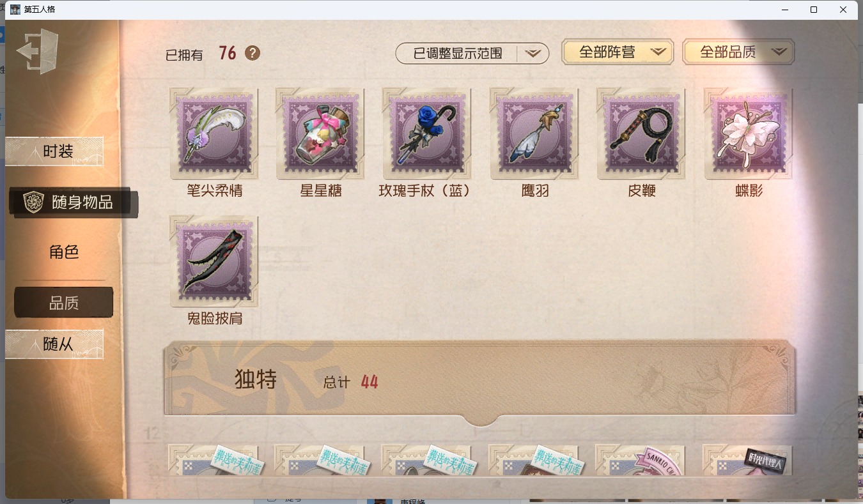Select the 星星糖 candy jar accessory
863x504 pixels.
(x=321, y=134)
